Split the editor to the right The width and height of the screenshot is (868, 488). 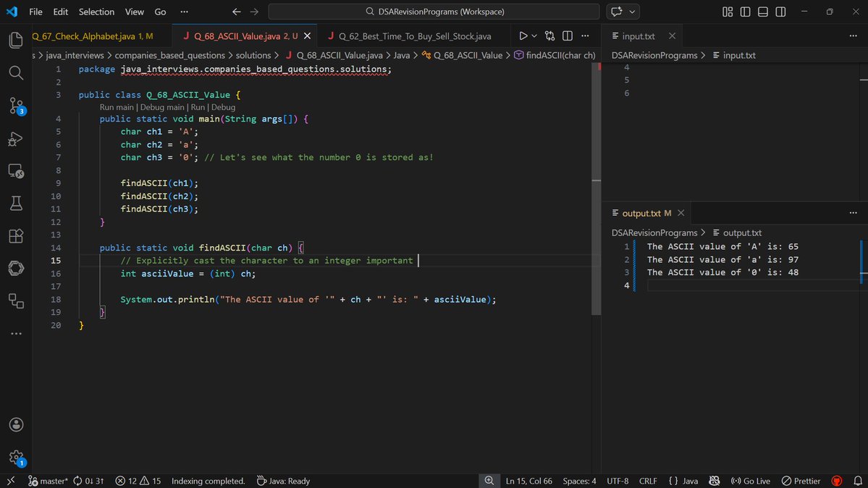point(568,36)
